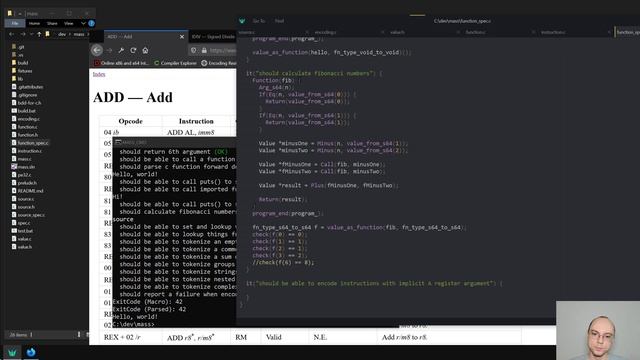Viewport: 640px width, 360px height.
Task: Click the Explorer back navigation arrow
Action: (x=11, y=34)
